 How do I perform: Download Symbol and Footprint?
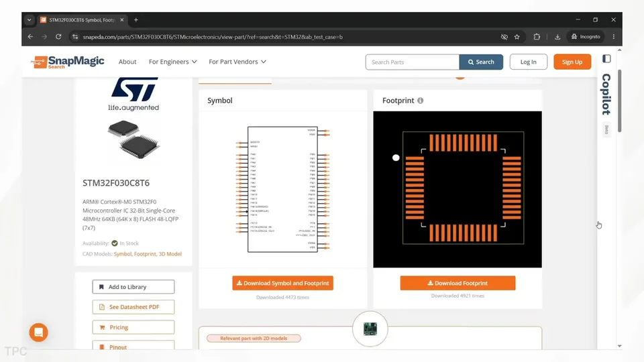[x=282, y=283]
